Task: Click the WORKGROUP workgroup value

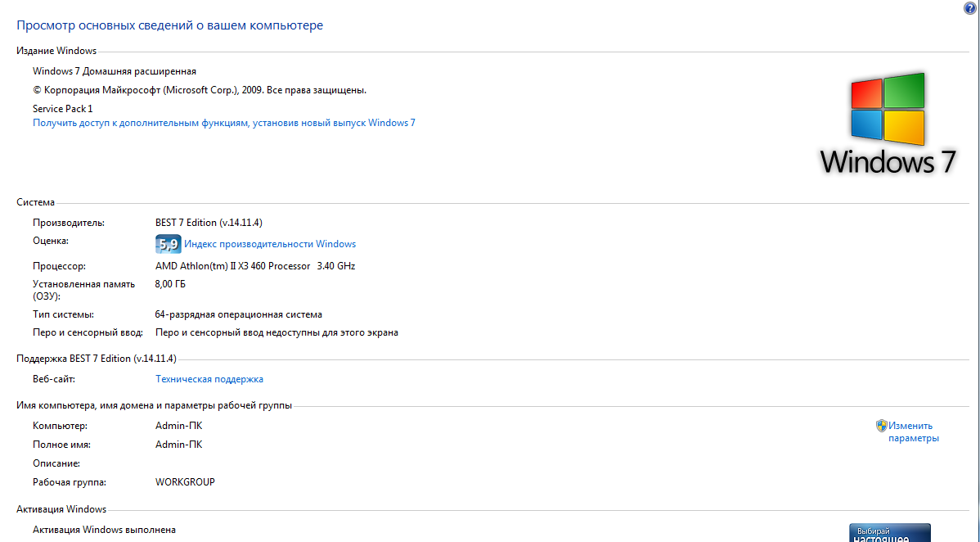Action: pos(185,482)
